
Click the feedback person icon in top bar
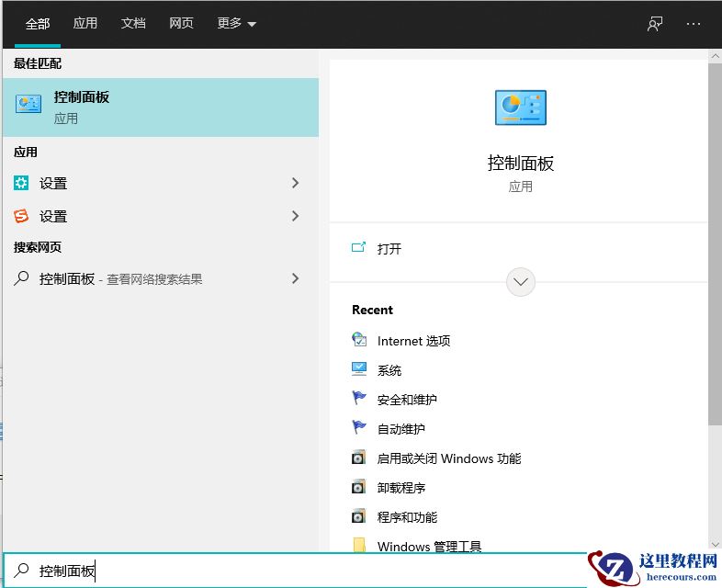coord(655,24)
